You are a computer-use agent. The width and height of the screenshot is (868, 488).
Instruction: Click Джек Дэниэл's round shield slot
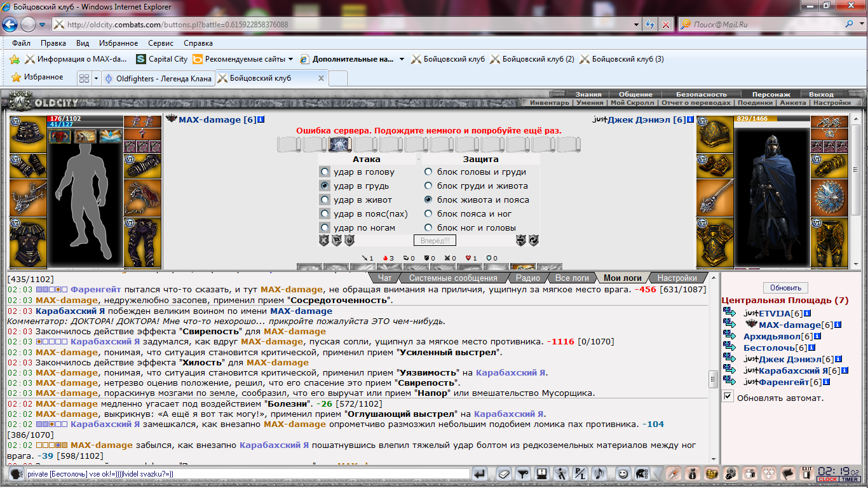(829, 198)
